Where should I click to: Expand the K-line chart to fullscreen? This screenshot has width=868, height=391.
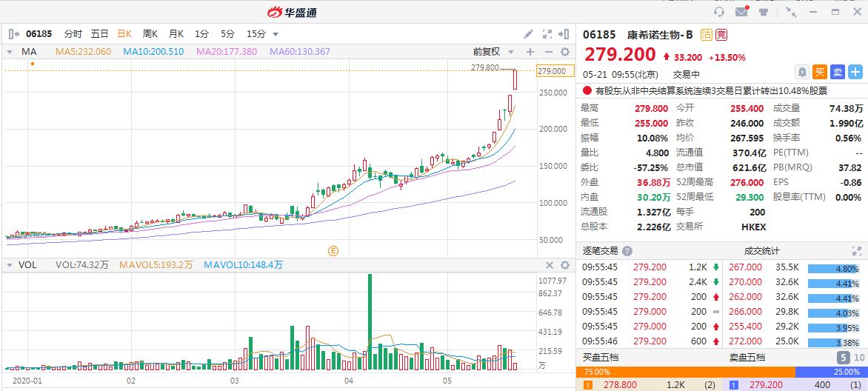pyautogui.click(x=547, y=33)
